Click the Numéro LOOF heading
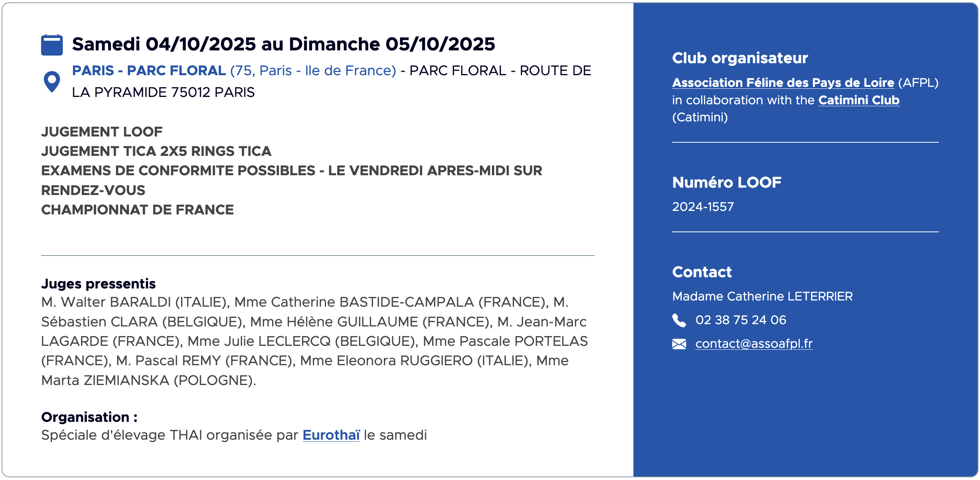 point(726,183)
